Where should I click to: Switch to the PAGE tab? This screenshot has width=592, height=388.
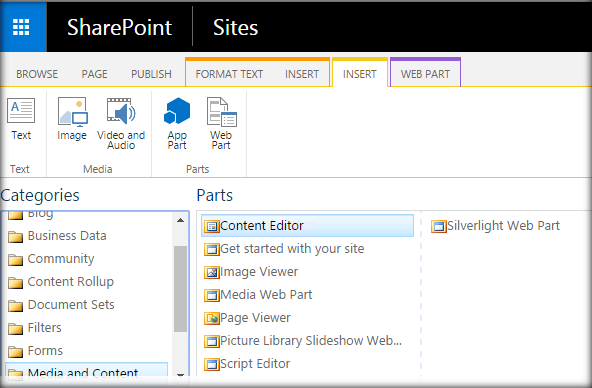coord(94,74)
